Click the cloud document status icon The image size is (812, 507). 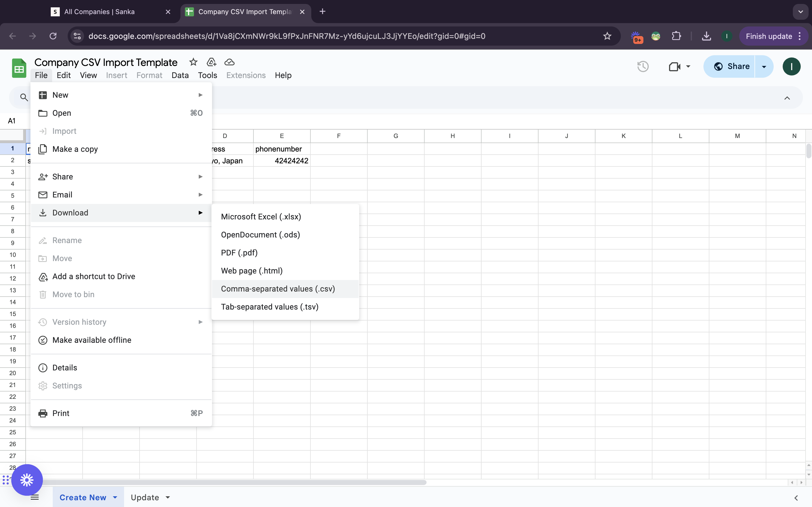229,62
